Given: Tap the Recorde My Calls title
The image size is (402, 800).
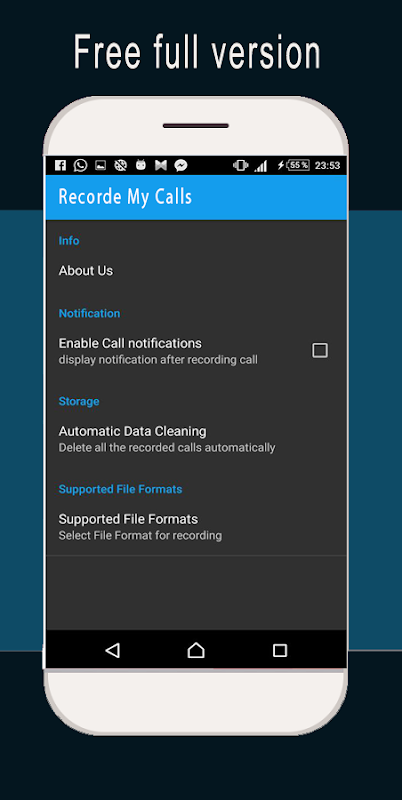Looking at the screenshot, I should point(125,197).
